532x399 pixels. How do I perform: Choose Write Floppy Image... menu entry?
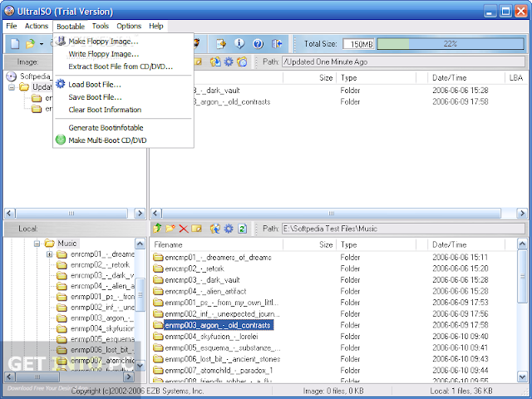pyautogui.click(x=124, y=54)
